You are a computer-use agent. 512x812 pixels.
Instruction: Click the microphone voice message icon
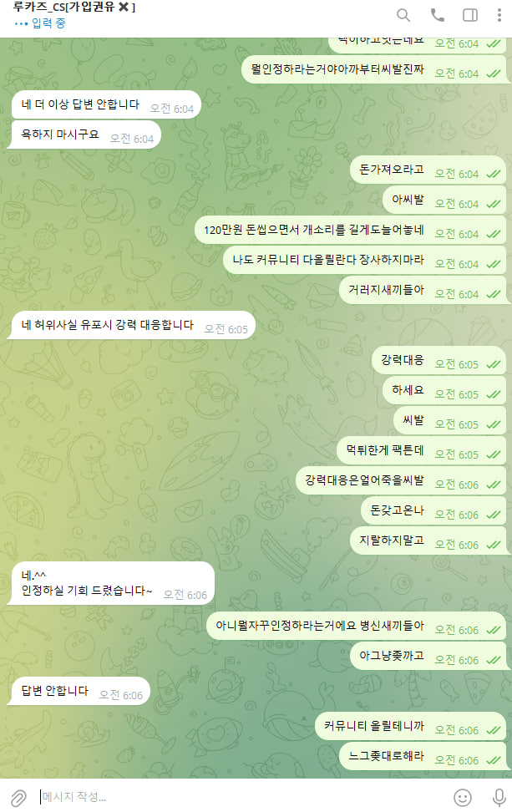(499, 798)
